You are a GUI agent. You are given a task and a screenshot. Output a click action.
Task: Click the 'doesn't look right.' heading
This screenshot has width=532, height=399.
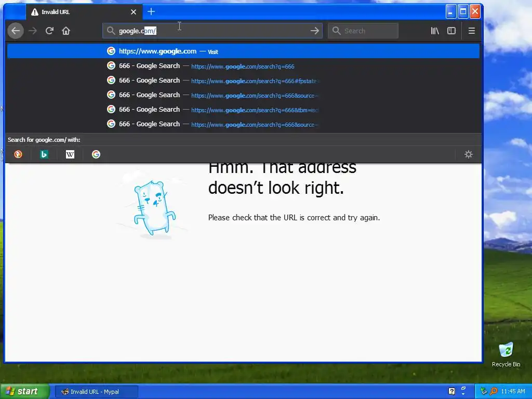click(x=276, y=188)
